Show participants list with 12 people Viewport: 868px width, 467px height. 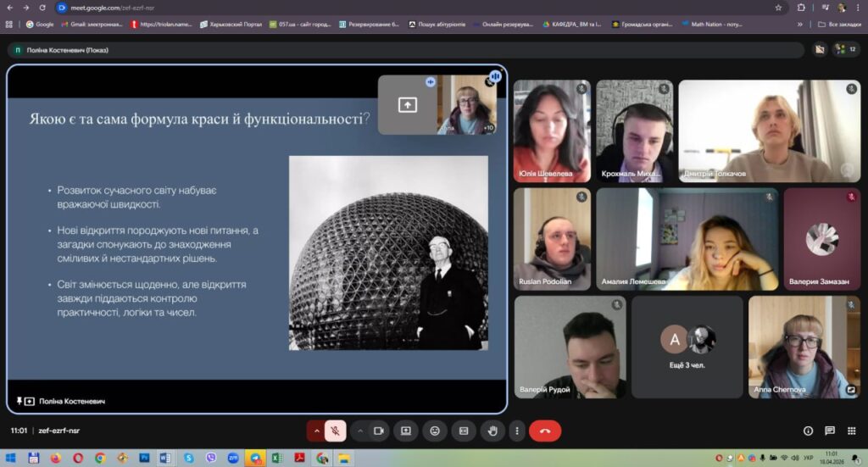click(845, 50)
